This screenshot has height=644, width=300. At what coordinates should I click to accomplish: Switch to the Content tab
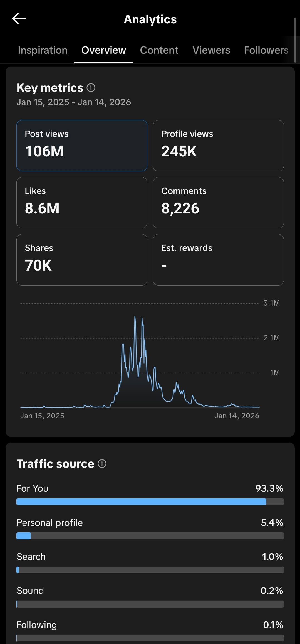coord(159,50)
